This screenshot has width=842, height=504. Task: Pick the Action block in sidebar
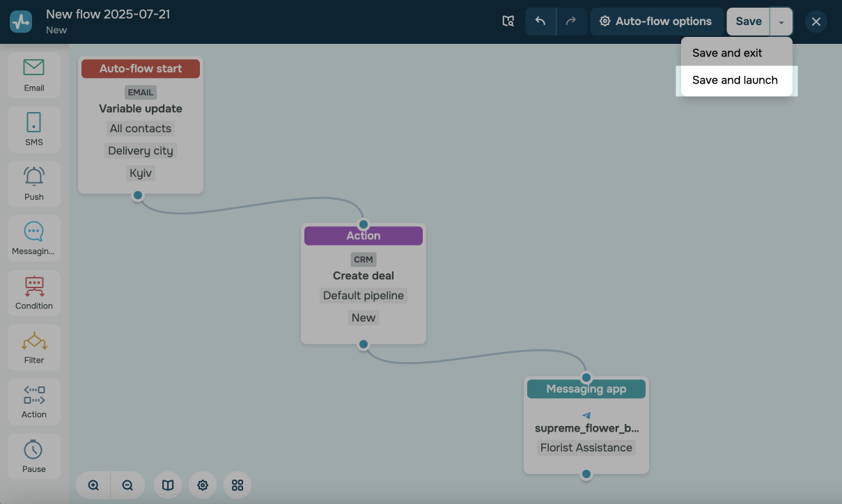click(33, 401)
